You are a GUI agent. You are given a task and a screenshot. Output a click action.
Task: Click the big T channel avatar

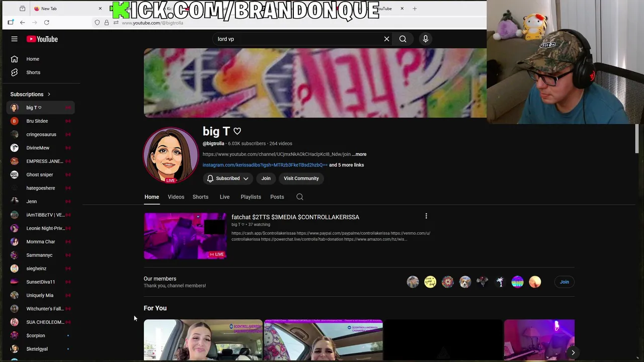pos(171,155)
